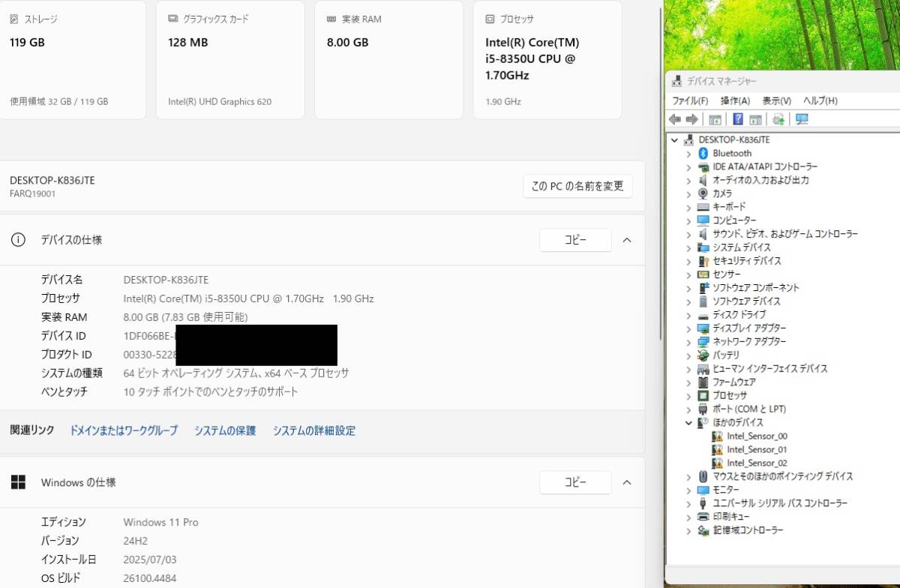Expand the 記憶域コントローラー tree node
The image size is (900, 588).
pyautogui.click(x=688, y=530)
